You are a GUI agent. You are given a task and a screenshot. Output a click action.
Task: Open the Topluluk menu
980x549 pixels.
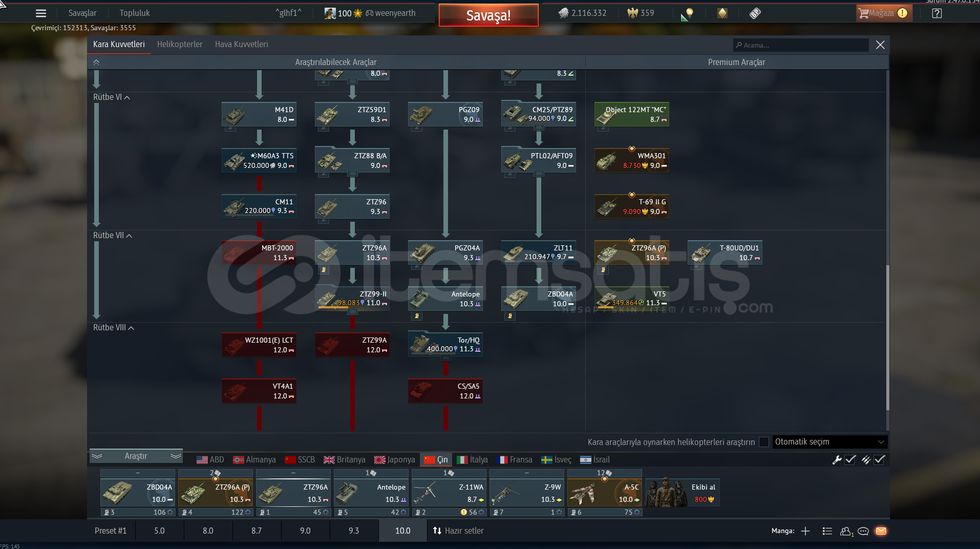[135, 13]
